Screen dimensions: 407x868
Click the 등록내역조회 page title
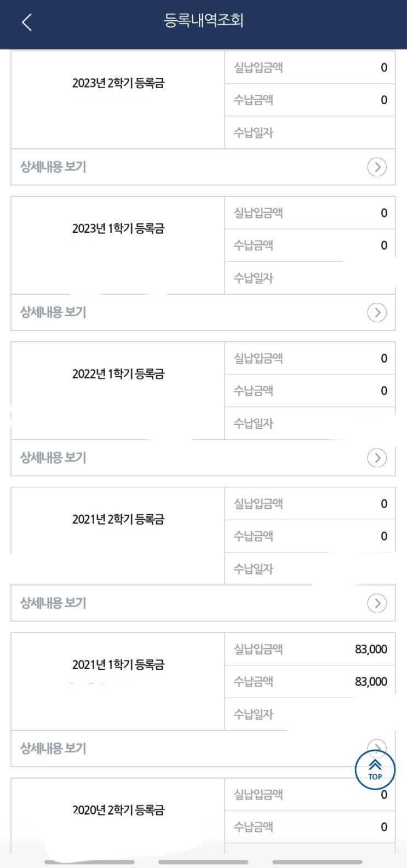(x=203, y=21)
